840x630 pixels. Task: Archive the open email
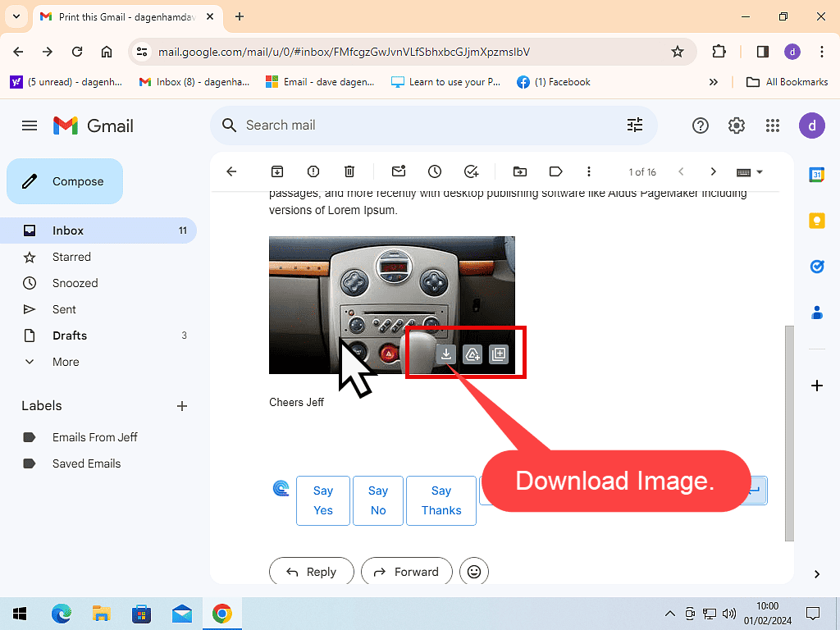[x=277, y=171]
